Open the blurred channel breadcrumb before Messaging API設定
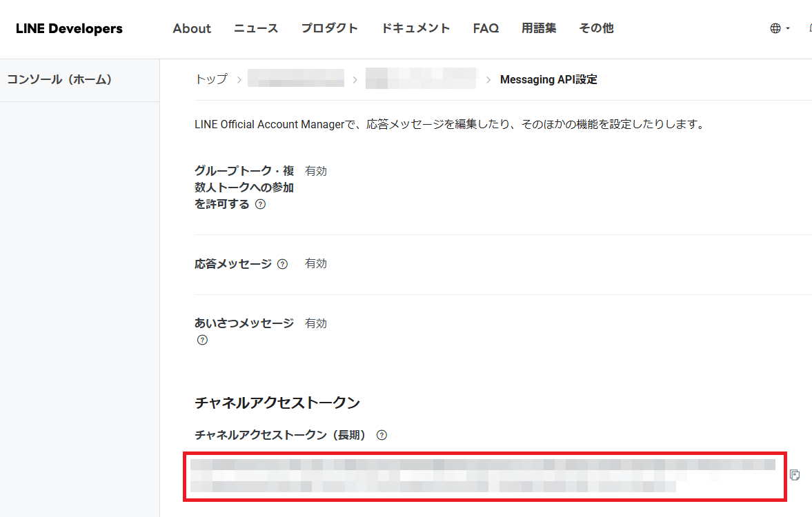Viewport: 812px width, 517px height. tap(421, 79)
